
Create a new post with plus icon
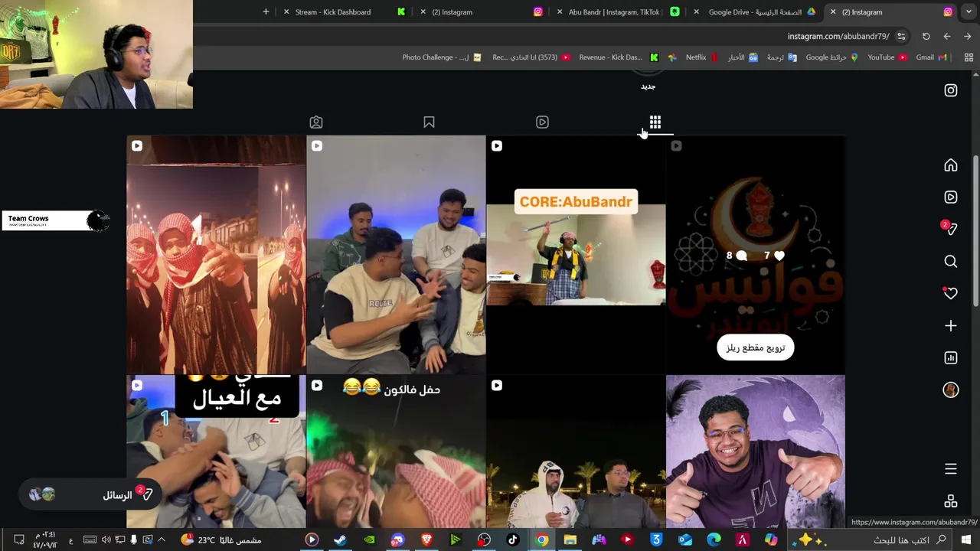point(951,326)
